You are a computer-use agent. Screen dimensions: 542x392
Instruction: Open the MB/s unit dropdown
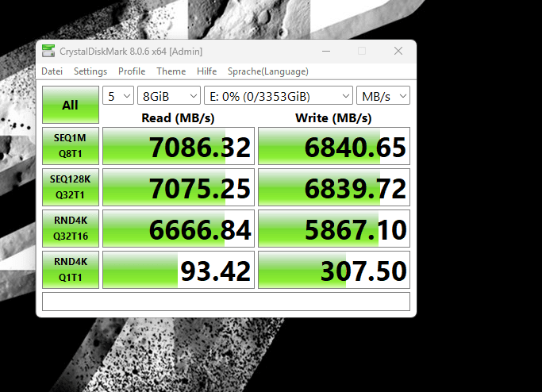(x=383, y=95)
